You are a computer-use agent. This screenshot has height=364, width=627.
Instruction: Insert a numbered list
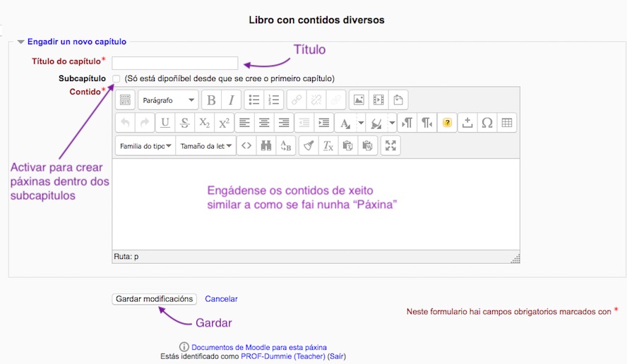275,100
